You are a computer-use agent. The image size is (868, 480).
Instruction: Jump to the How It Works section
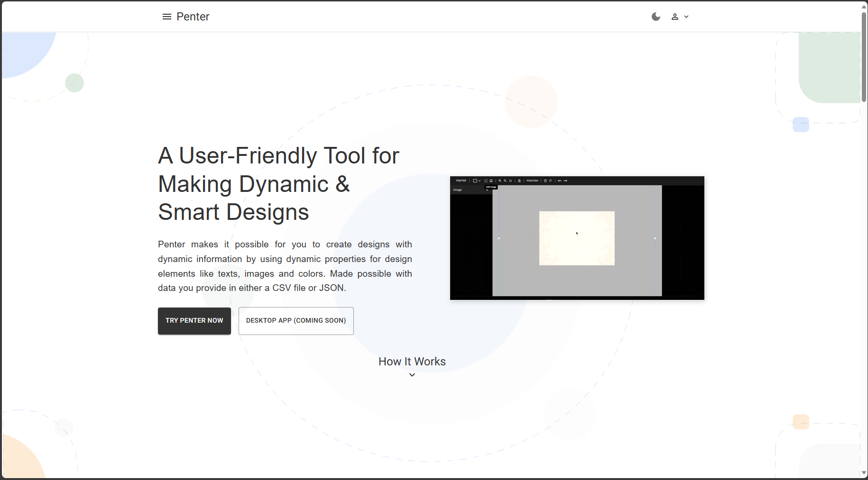pos(412,362)
